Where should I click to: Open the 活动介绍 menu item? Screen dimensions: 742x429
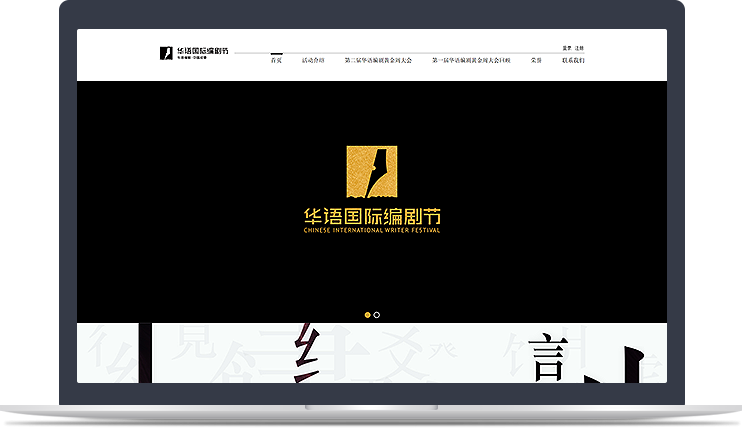(313, 60)
